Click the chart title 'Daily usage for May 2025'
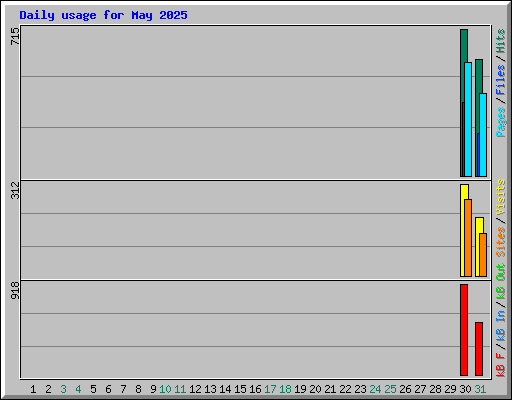 [x=103, y=15]
